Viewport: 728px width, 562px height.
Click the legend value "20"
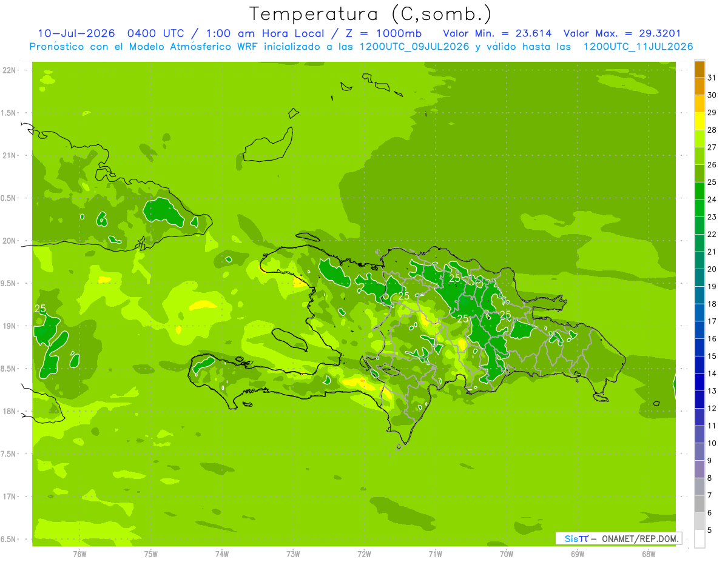[712, 269]
